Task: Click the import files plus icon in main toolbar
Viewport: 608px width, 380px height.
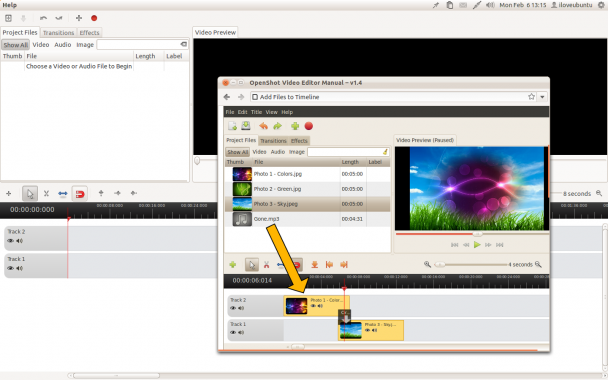Action: (x=79, y=18)
